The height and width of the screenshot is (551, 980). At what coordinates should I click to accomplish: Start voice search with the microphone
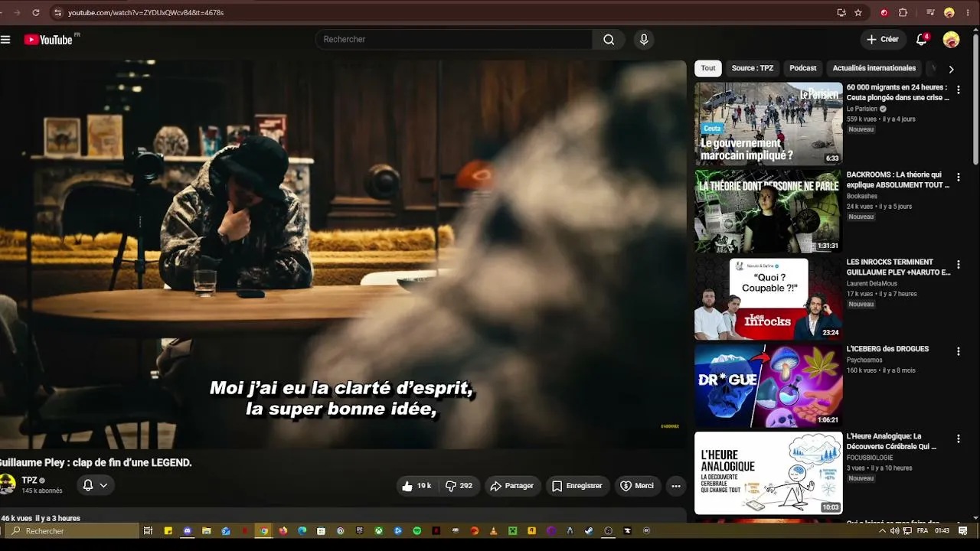(x=644, y=40)
